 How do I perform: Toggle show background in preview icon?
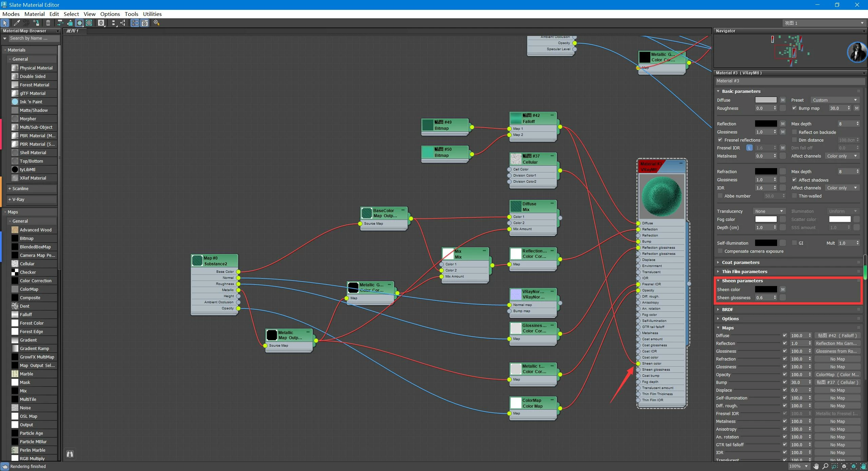(x=89, y=23)
